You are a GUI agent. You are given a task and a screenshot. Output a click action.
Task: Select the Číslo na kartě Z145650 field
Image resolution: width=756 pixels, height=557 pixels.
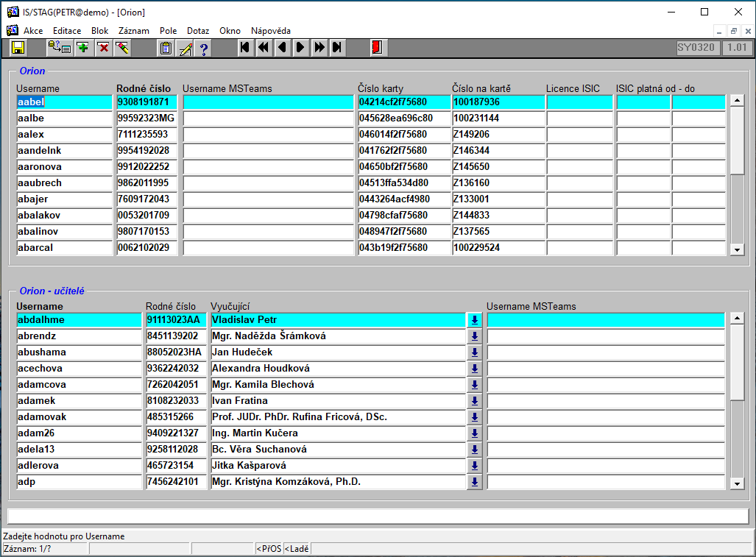pyautogui.click(x=498, y=167)
